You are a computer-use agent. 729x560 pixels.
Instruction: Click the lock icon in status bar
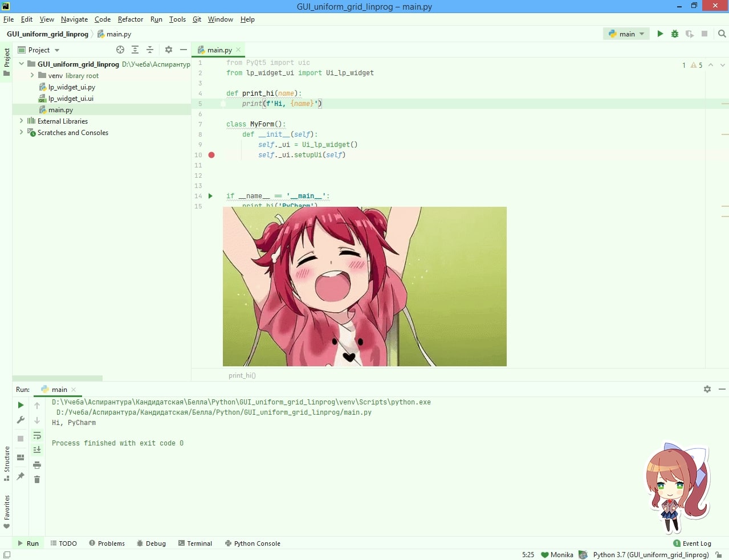[x=719, y=554]
